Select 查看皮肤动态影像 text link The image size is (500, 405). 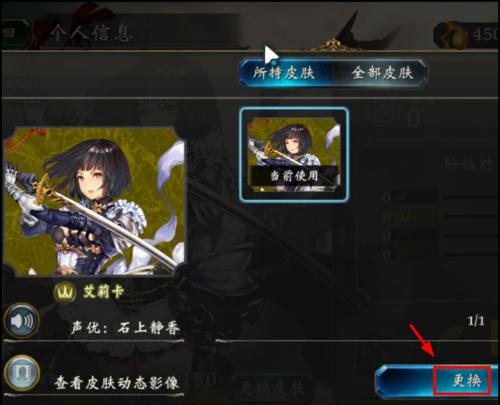[x=117, y=383]
